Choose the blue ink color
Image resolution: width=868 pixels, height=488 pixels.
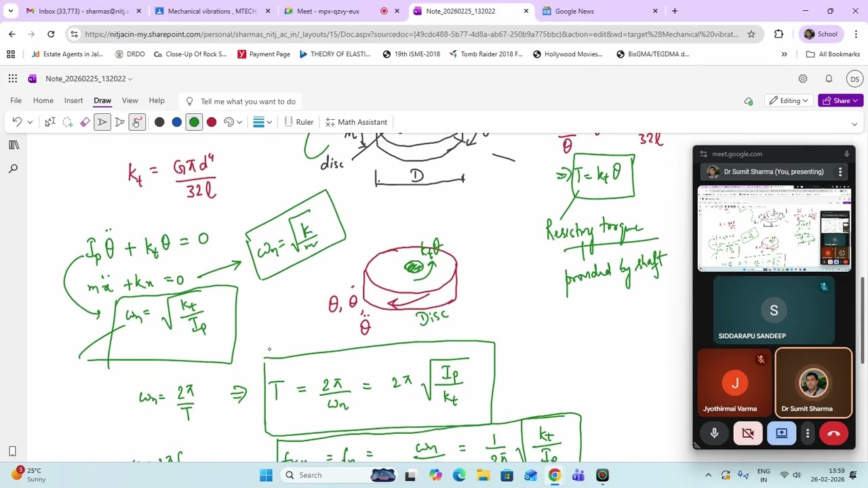click(177, 122)
